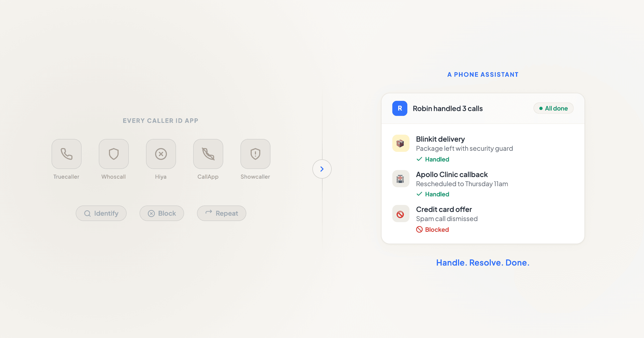Click the Apollo Clinic hospital icon

[401, 179]
